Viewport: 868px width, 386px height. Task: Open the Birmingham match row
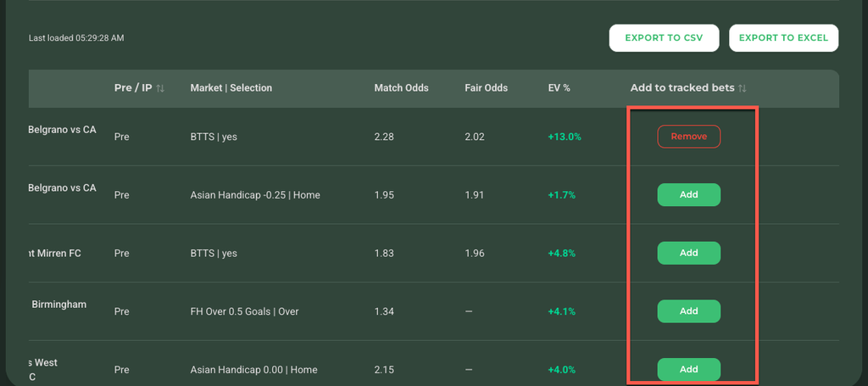pyautogui.click(x=58, y=305)
